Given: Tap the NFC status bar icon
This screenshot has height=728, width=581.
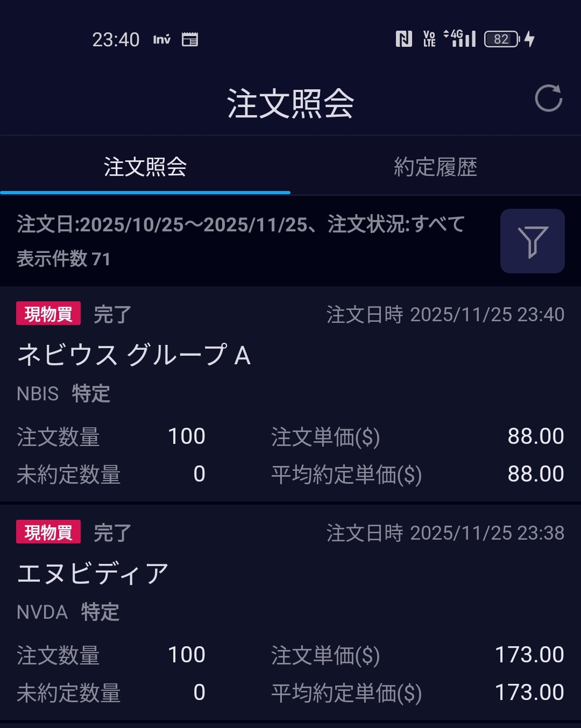Looking at the screenshot, I should pyautogui.click(x=403, y=39).
